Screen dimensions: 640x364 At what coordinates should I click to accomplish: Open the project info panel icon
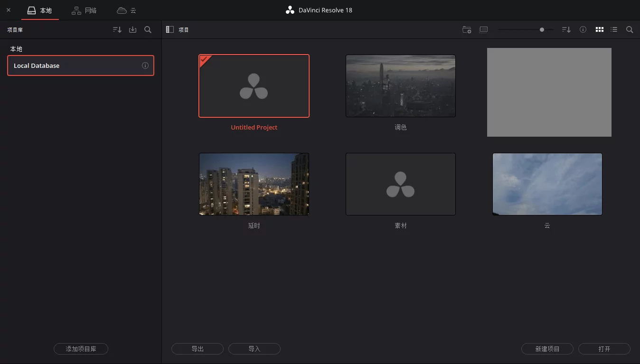(x=583, y=29)
